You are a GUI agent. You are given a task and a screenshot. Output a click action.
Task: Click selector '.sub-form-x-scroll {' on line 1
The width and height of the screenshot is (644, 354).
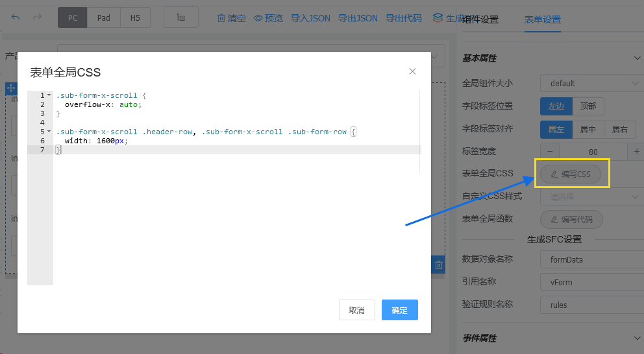coord(101,95)
